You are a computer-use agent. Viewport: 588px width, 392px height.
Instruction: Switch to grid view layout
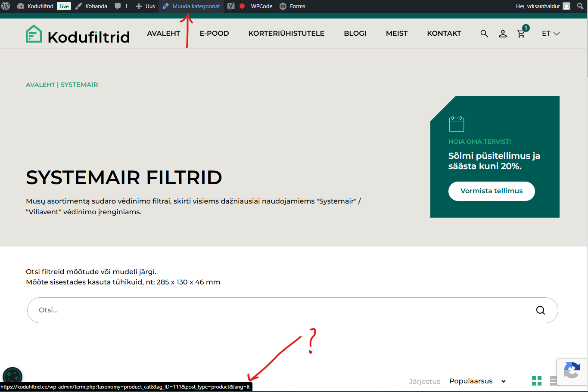[537, 381]
